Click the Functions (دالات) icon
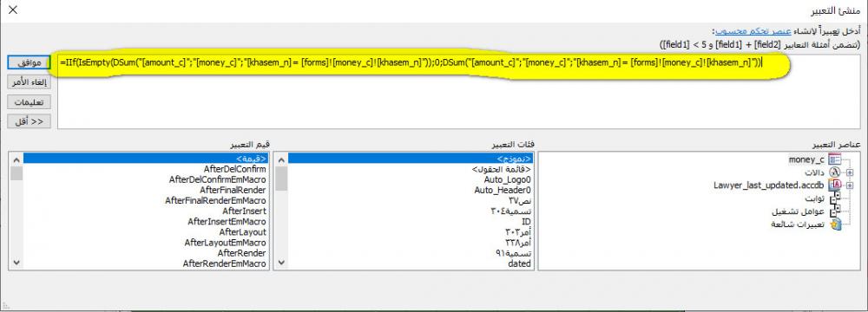The height and width of the screenshot is (312, 868). pyautogui.click(x=834, y=172)
